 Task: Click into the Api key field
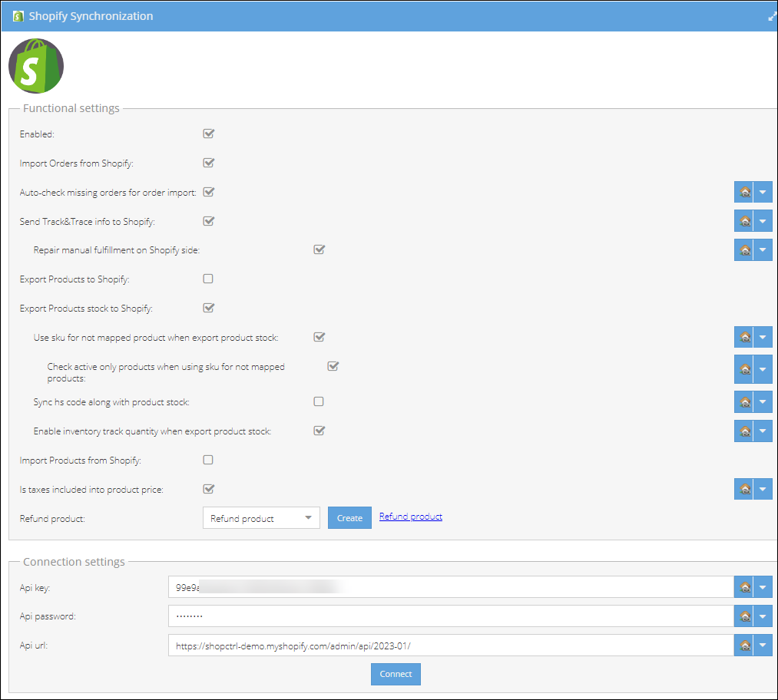coord(451,587)
